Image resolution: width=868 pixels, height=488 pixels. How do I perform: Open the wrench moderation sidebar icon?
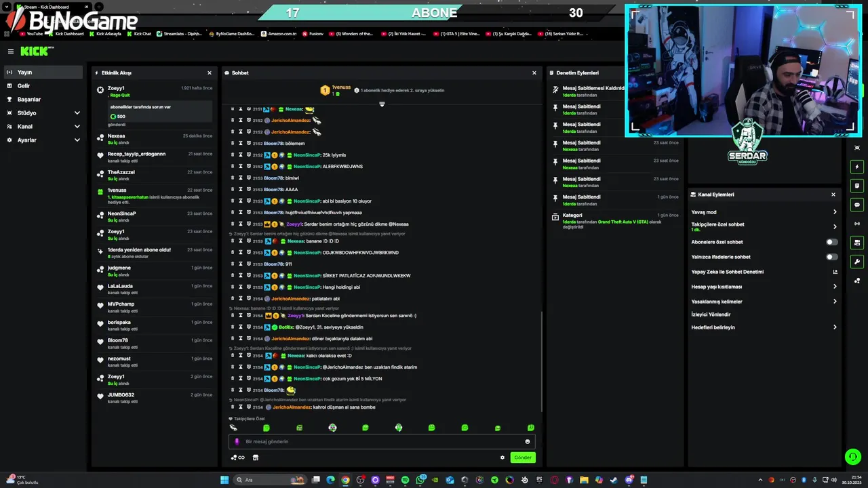[857, 262]
